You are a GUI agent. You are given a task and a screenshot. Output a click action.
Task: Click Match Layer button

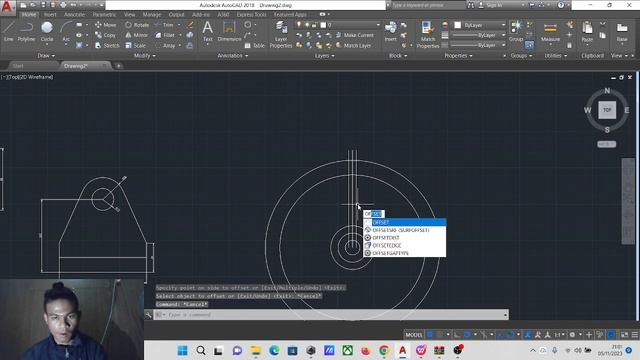point(353,45)
